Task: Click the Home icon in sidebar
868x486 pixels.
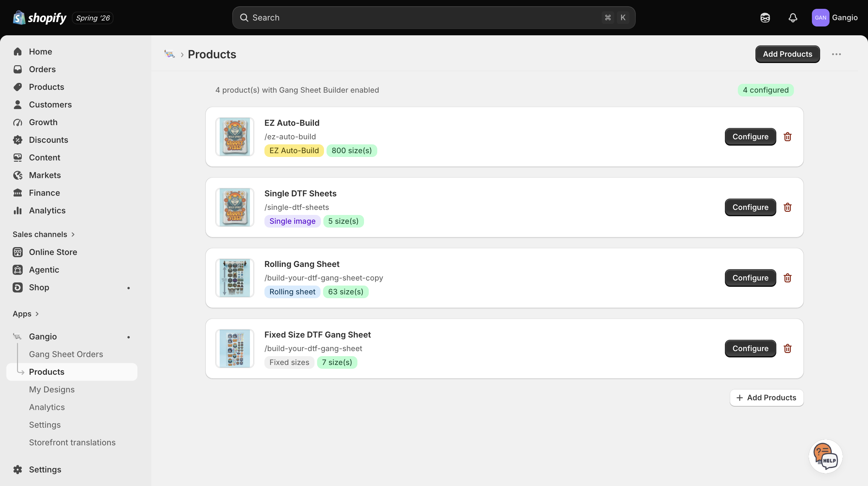Action: pos(18,52)
